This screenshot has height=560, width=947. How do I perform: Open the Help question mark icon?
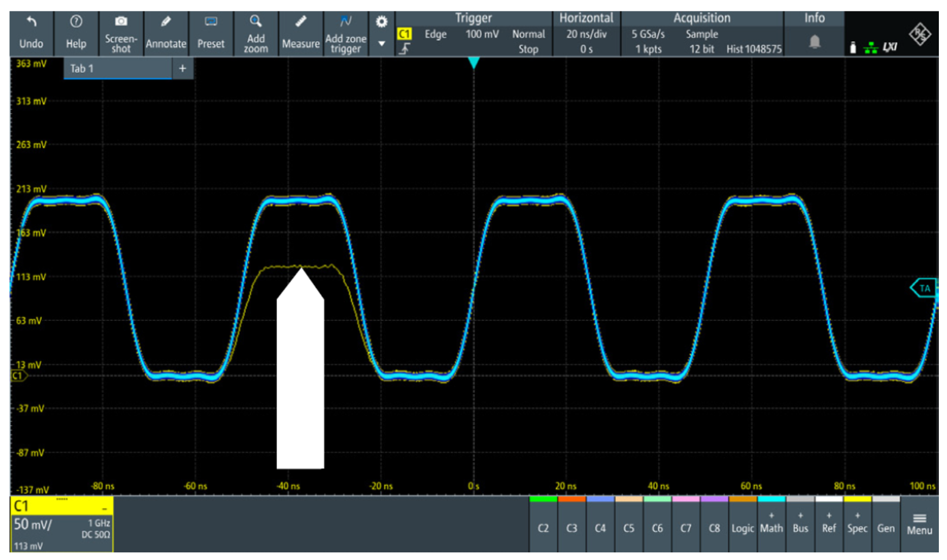pos(76,22)
